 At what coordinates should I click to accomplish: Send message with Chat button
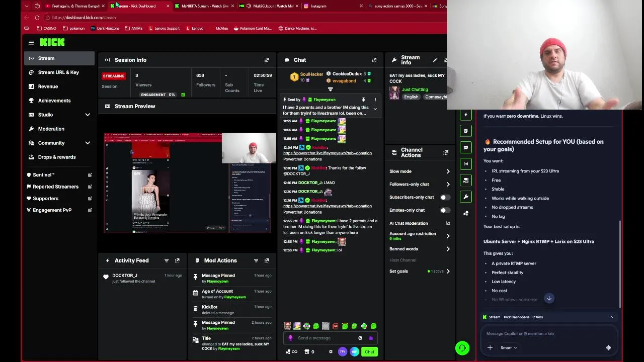tap(369, 352)
